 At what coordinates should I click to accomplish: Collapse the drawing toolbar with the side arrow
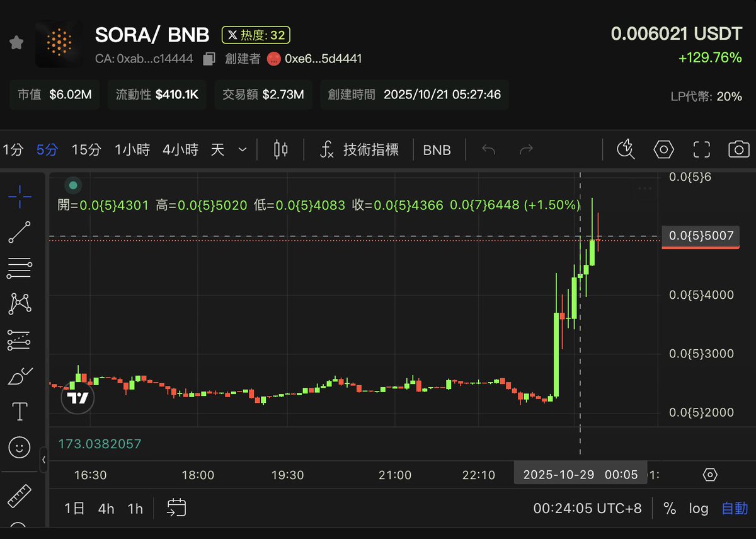coord(43,460)
